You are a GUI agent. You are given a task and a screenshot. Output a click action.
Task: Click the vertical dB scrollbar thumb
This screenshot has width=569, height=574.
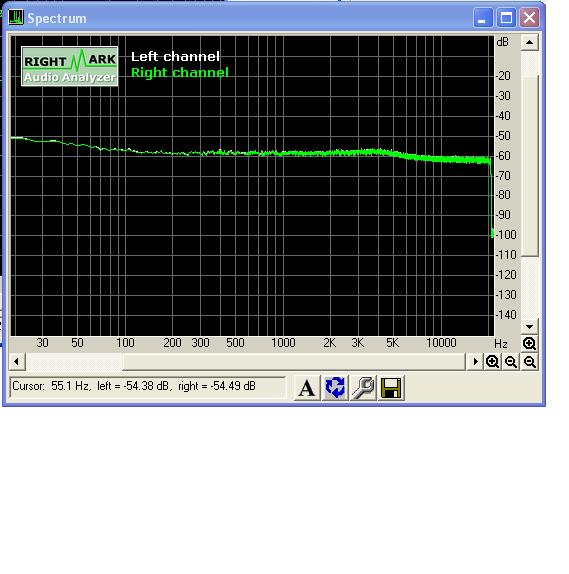tap(529, 165)
